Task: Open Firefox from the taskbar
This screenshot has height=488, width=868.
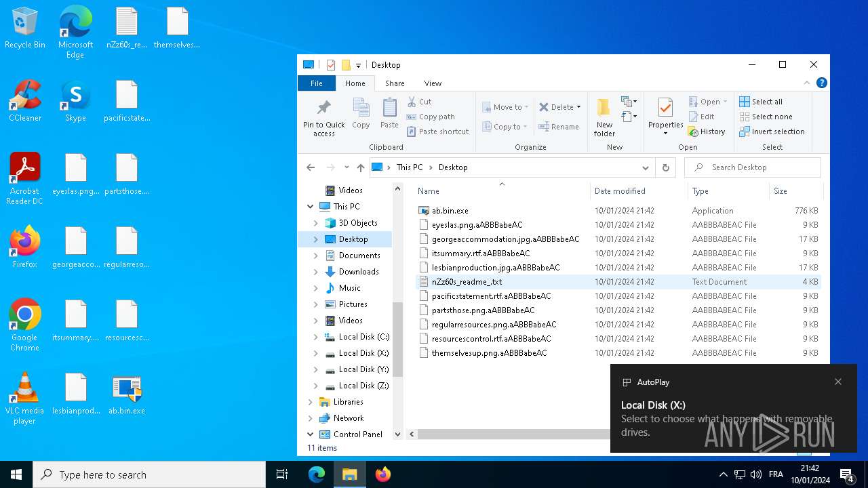Action: (382, 474)
